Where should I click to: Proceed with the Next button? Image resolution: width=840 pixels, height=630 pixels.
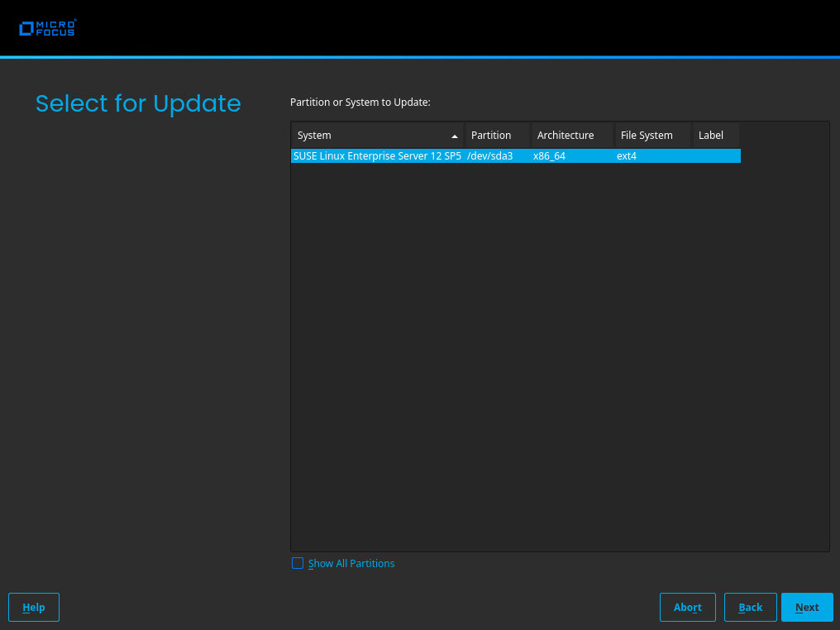click(x=807, y=607)
